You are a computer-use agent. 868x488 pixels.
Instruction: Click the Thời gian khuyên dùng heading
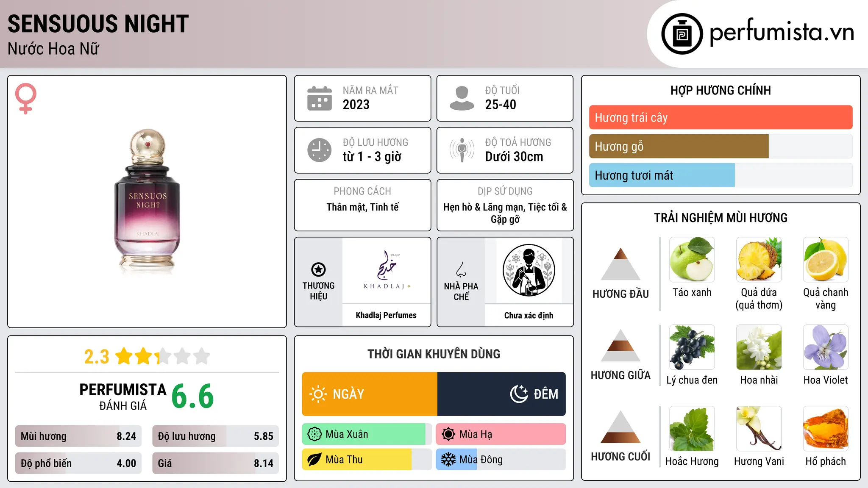click(434, 354)
